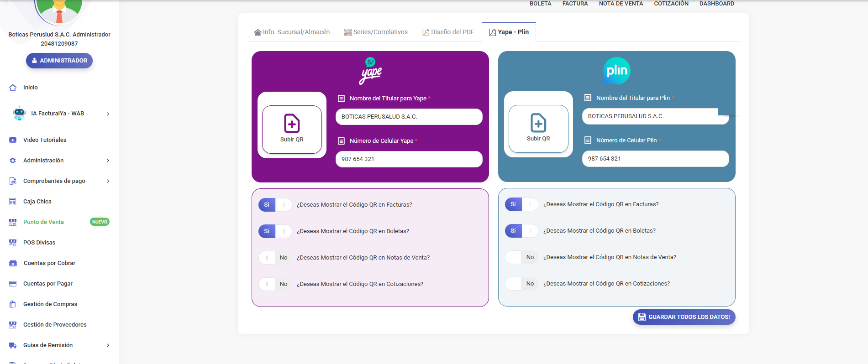Click the POS Divisas icon
Viewport: 868px width, 364px height.
(13, 243)
